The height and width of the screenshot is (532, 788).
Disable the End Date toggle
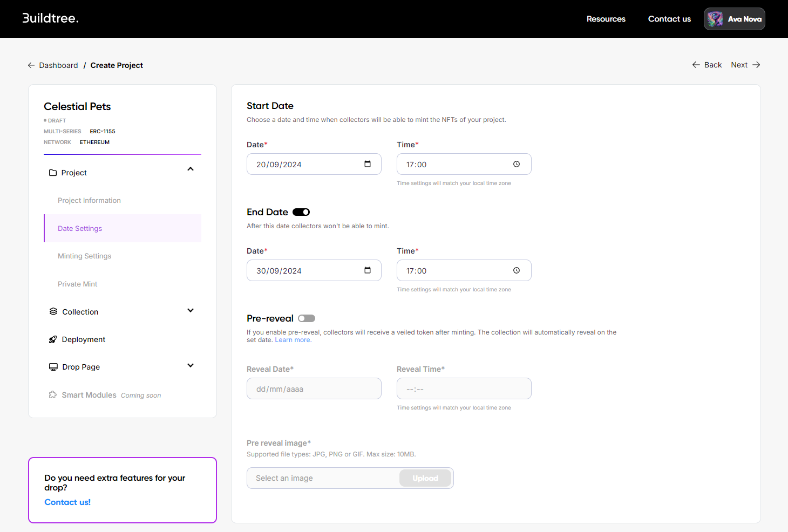click(301, 212)
